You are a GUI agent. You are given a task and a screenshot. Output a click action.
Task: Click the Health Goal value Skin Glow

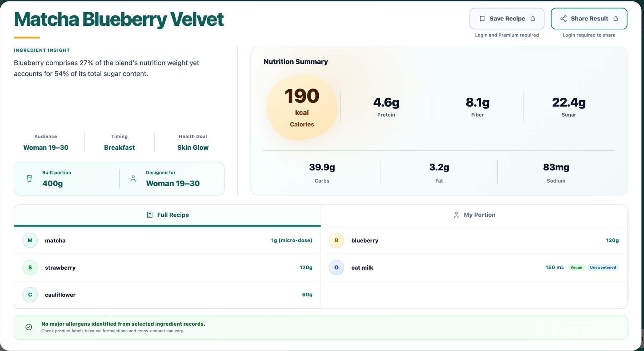tap(193, 148)
